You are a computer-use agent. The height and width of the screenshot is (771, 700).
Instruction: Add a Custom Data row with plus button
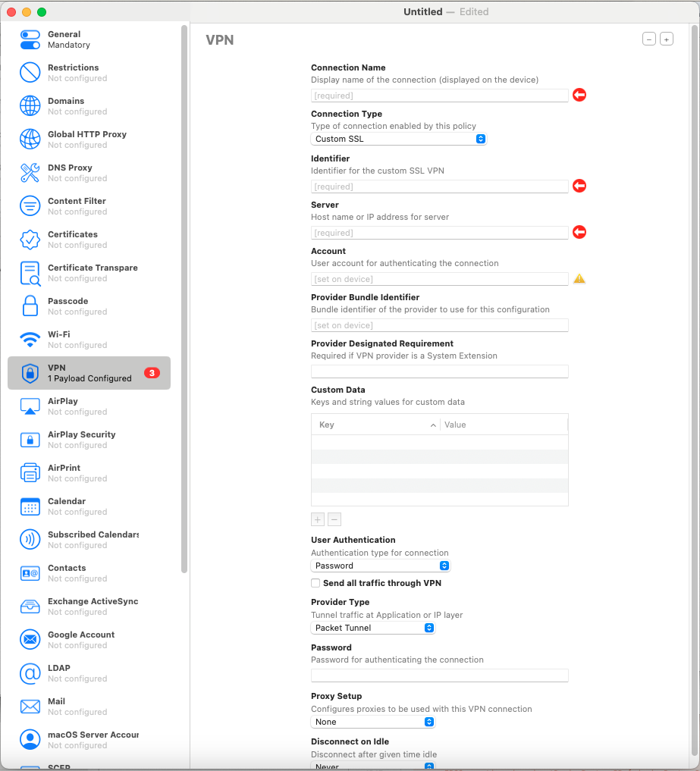[x=317, y=519]
